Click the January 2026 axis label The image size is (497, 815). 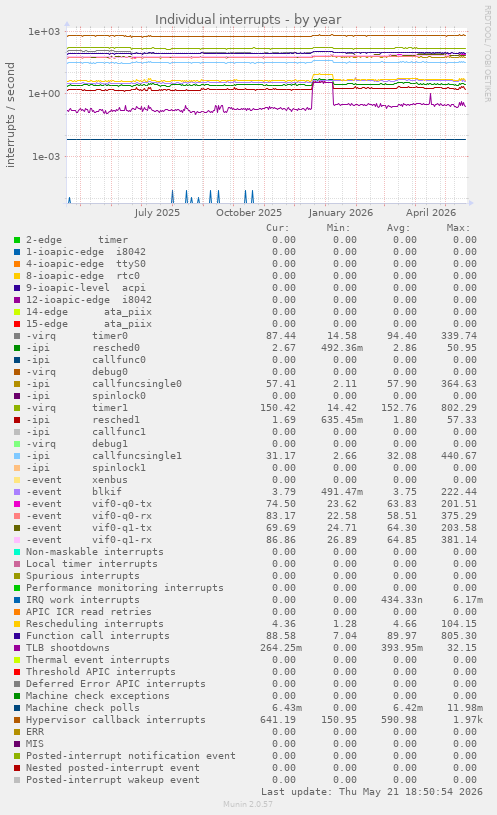[x=341, y=213]
